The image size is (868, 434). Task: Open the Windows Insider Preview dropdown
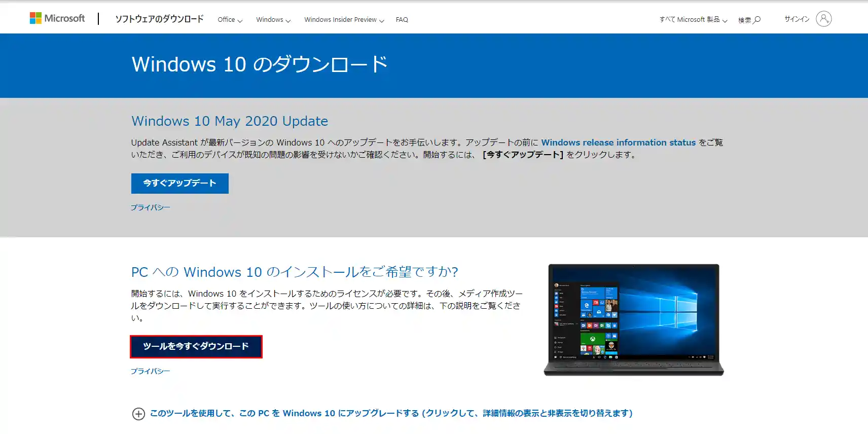(344, 20)
